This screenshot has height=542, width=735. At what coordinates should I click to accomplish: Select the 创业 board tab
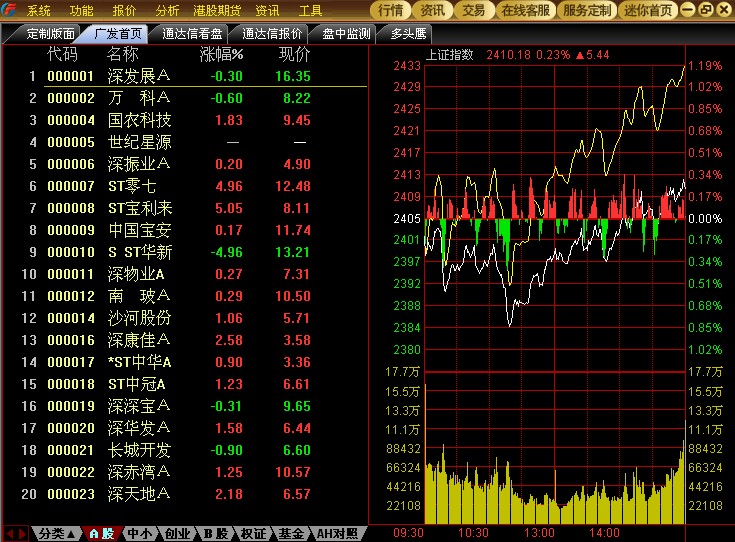(177, 534)
